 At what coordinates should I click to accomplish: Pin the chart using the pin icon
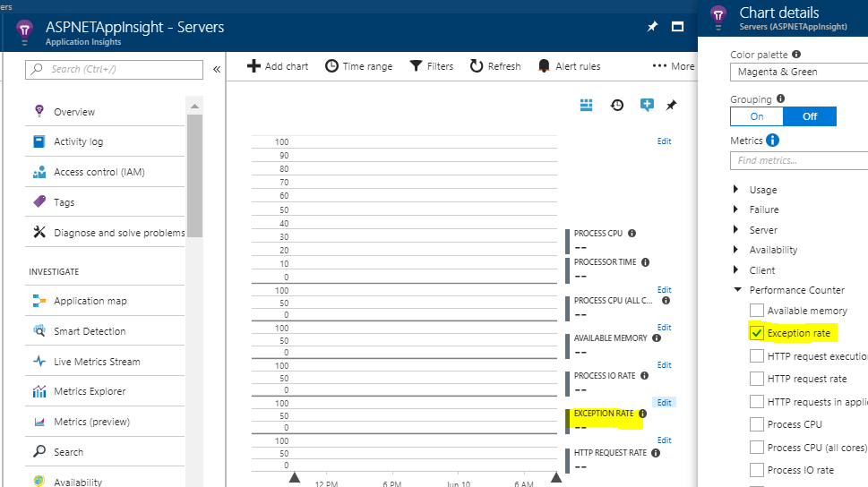tap(671, 105)
